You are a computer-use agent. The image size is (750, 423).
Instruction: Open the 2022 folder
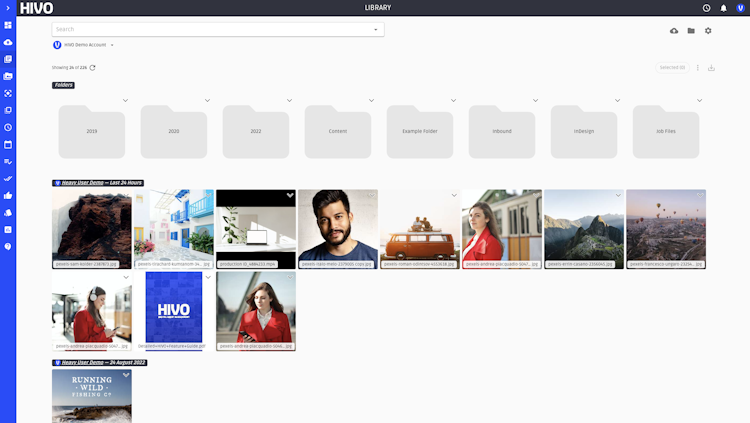point(256,132)
